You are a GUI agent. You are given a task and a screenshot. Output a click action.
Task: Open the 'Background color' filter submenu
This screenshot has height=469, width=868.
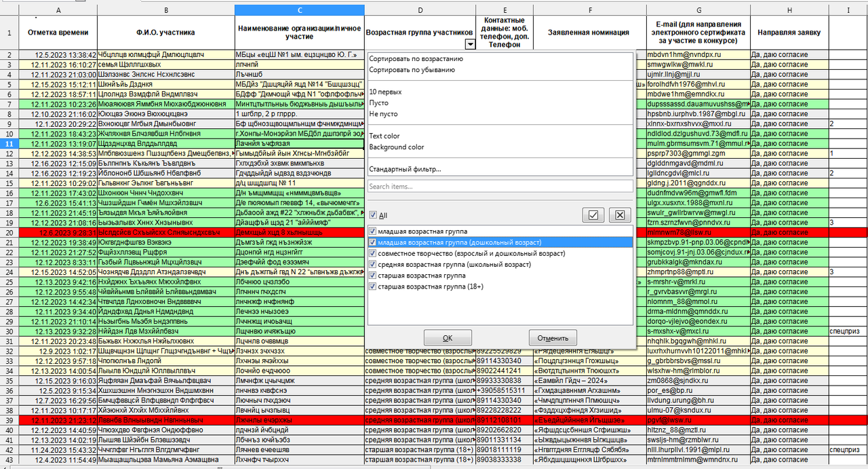500,147
